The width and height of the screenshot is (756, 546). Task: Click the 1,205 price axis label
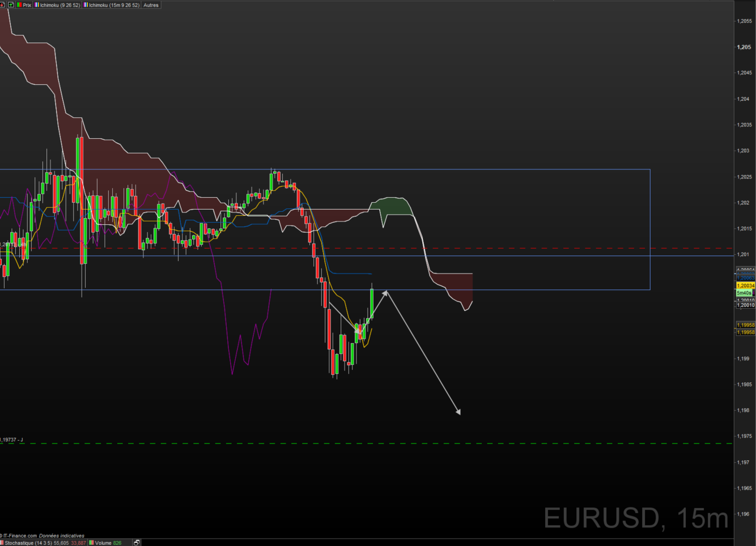point(744,47)
